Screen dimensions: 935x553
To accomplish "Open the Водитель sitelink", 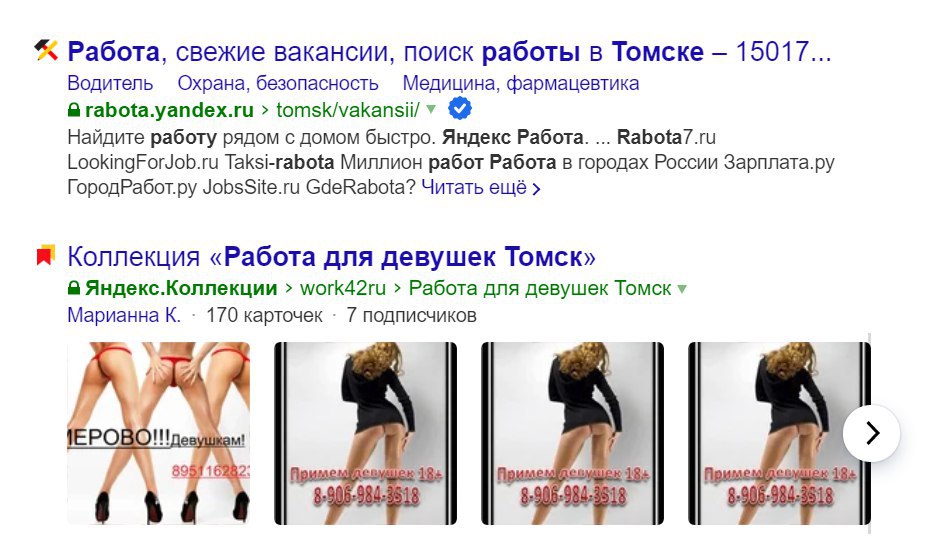I will 110,83.
